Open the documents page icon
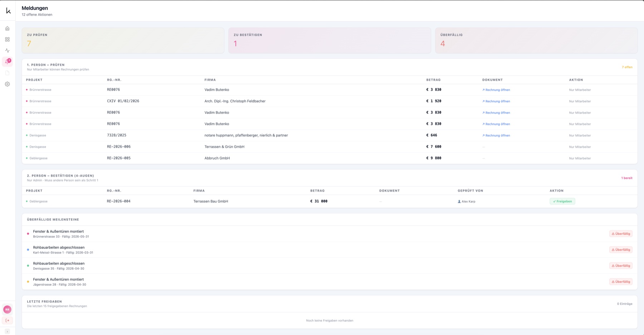 click(x=7, y=73)
